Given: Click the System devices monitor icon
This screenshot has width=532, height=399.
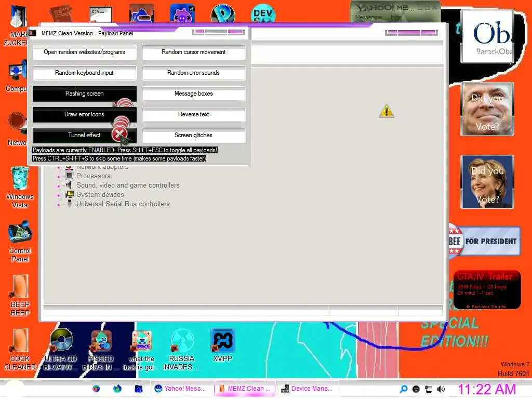Looking at the screenshot, I should coord(69,194).
